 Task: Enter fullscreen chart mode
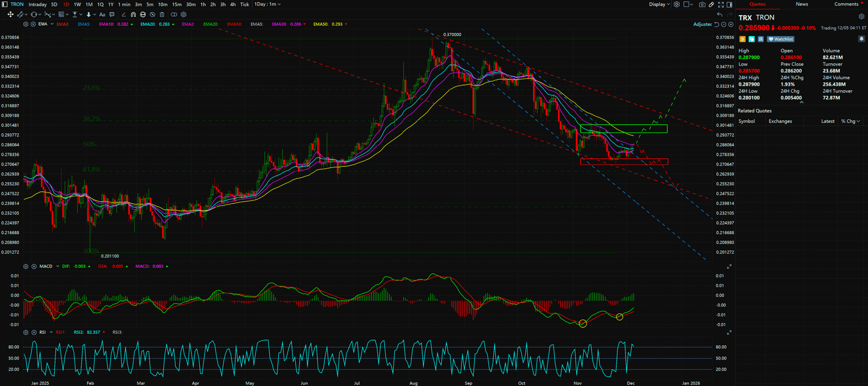click(721, 4)
